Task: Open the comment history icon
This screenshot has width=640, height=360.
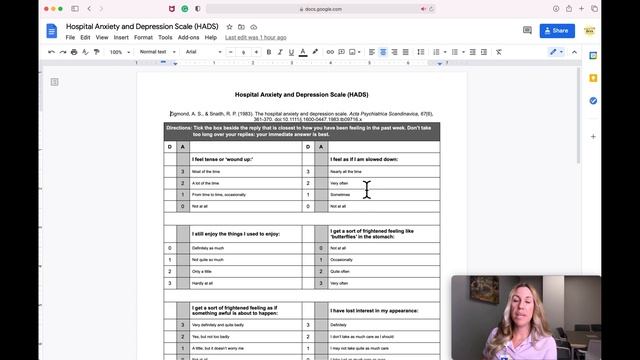Action: (527, 31)
